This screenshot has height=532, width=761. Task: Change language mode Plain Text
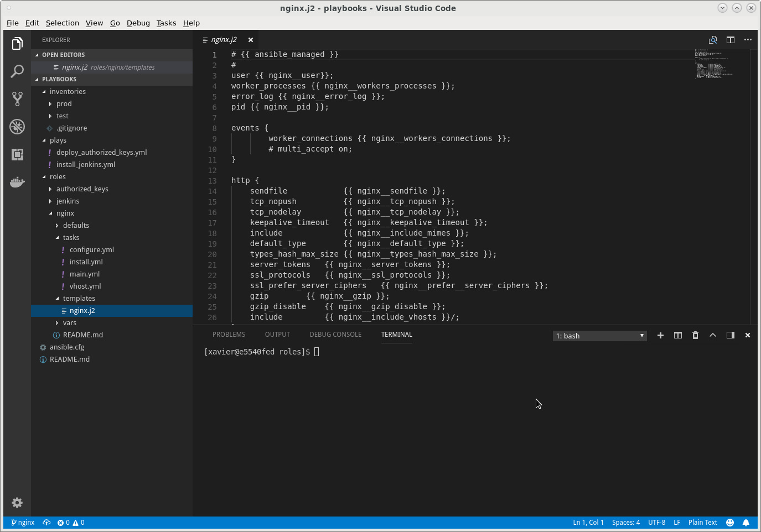(703, 523)
